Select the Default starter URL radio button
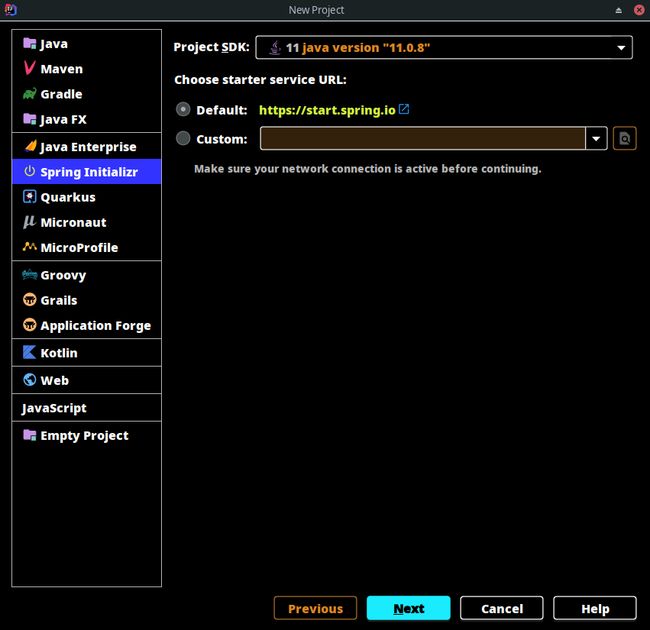 (183, 109)
